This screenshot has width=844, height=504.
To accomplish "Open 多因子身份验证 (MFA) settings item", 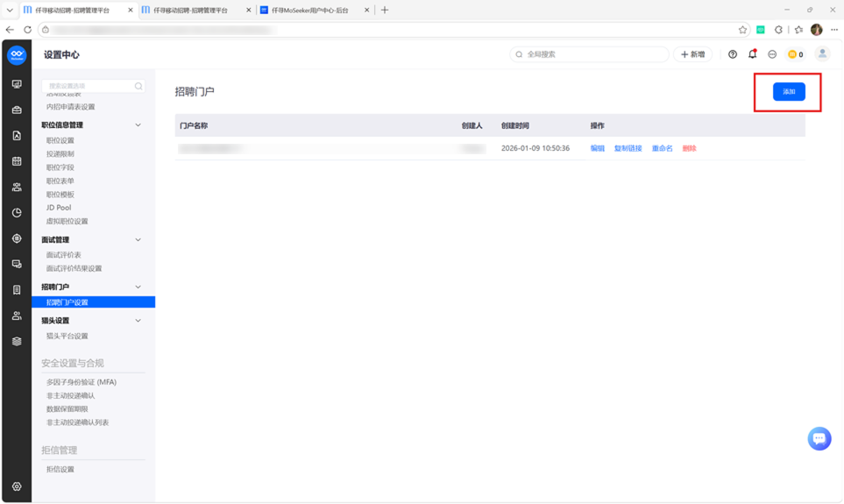I will point(82,382).
